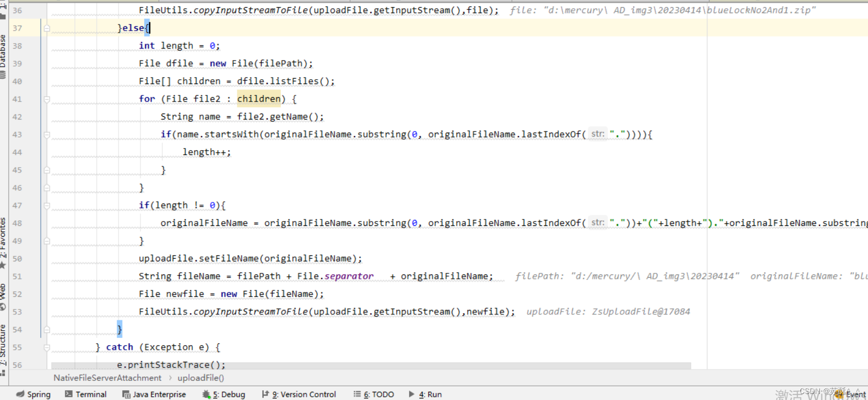Click the fold end marker at line 46
The image size is (868, 400).
click(47, 188)
